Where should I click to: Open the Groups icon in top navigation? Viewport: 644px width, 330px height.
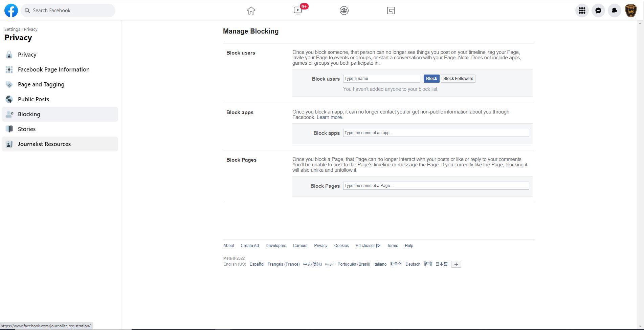(x=344, y=11)
